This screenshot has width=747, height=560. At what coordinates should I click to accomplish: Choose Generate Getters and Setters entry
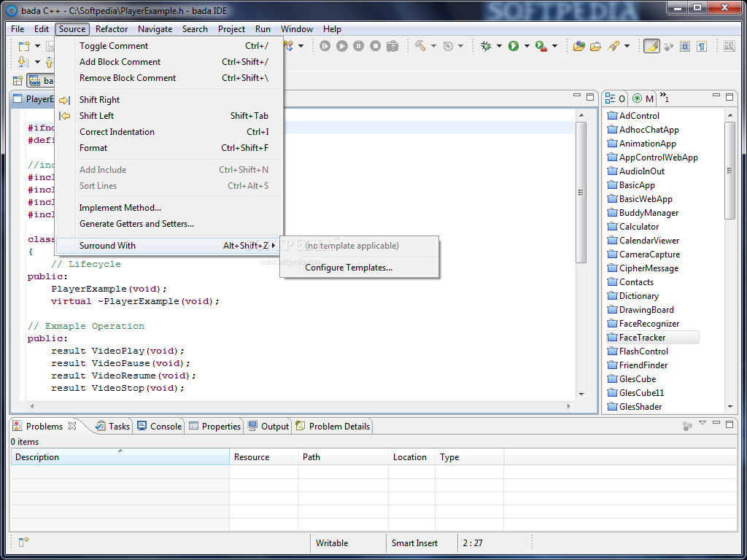pos(169,224)
